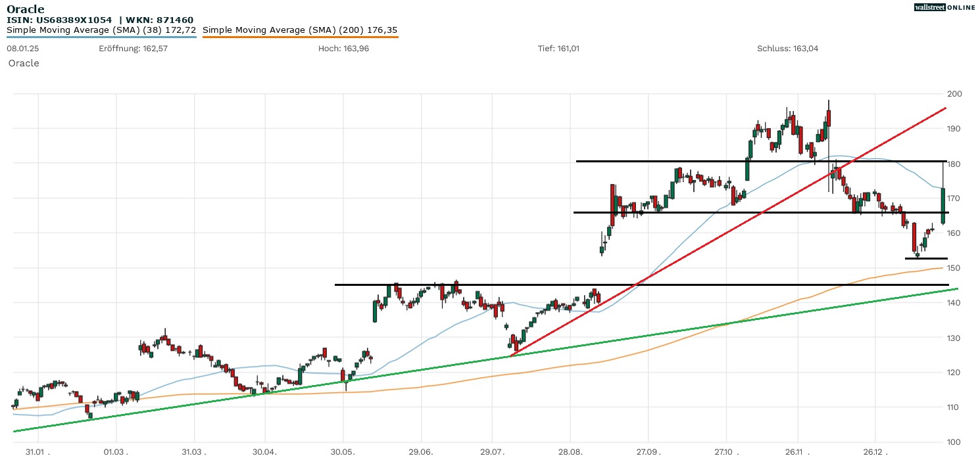Click the wallstreet ONLINE logo
The width and height of the screenshot is (980, 456).
click(x=944, y=7)
